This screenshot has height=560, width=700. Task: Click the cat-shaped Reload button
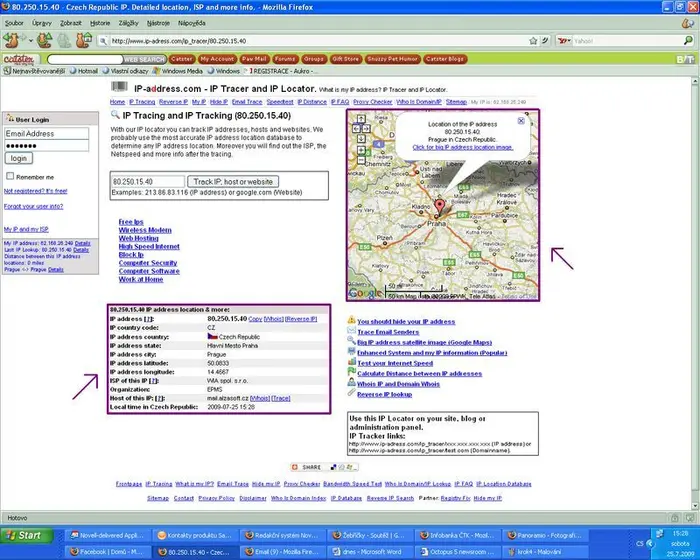44,41
